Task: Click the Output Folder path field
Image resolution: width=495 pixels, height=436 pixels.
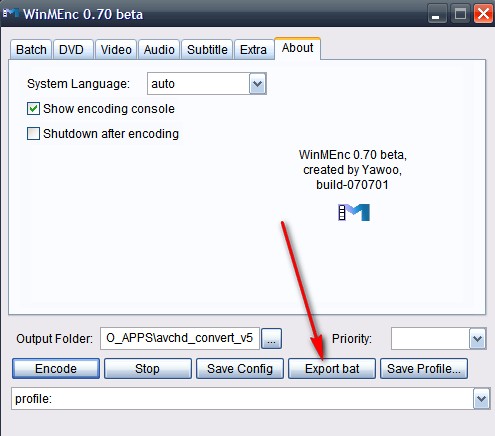Action: (180, 339)
